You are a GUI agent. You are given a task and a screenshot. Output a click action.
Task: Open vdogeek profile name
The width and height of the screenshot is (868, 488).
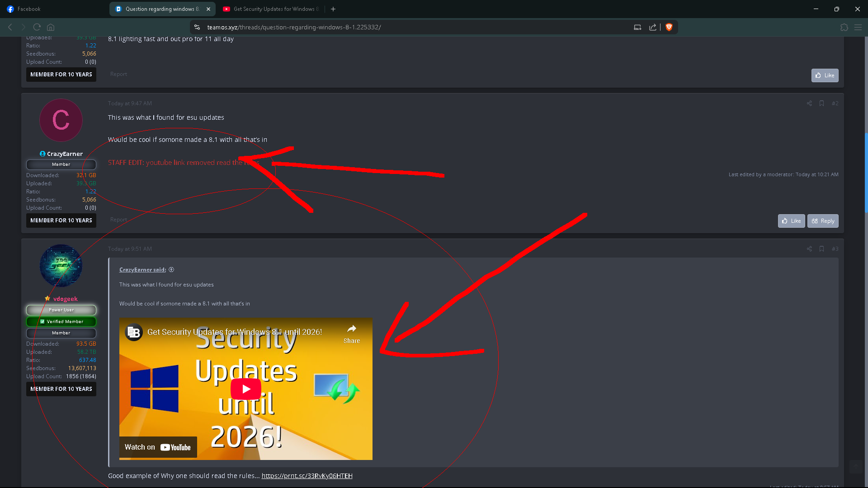click(x=66, y=299)
